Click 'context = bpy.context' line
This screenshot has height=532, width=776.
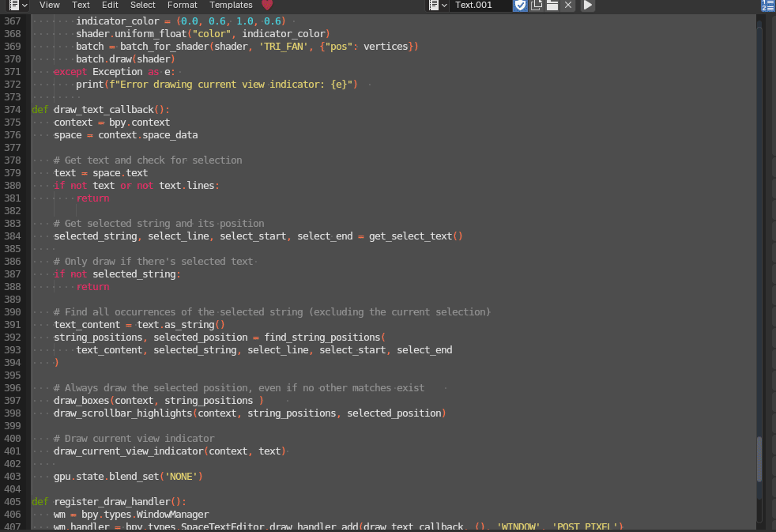[112, 123]
